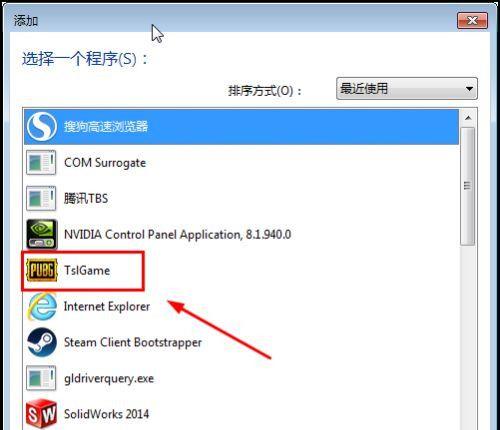
Task: Choose the TslGame list entry
Action: (x=242, y=270)
